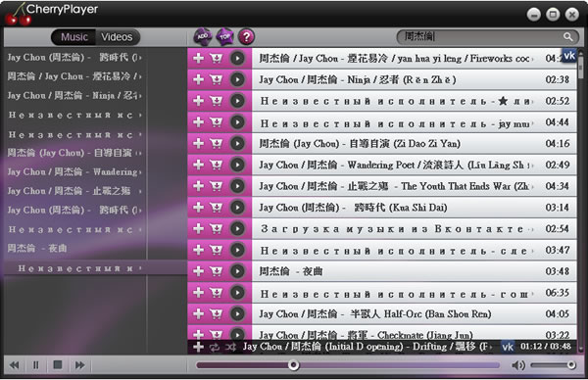The image size is (588, 380).
Task: Open help via the question mark icon
Action: tap(246, 36)
